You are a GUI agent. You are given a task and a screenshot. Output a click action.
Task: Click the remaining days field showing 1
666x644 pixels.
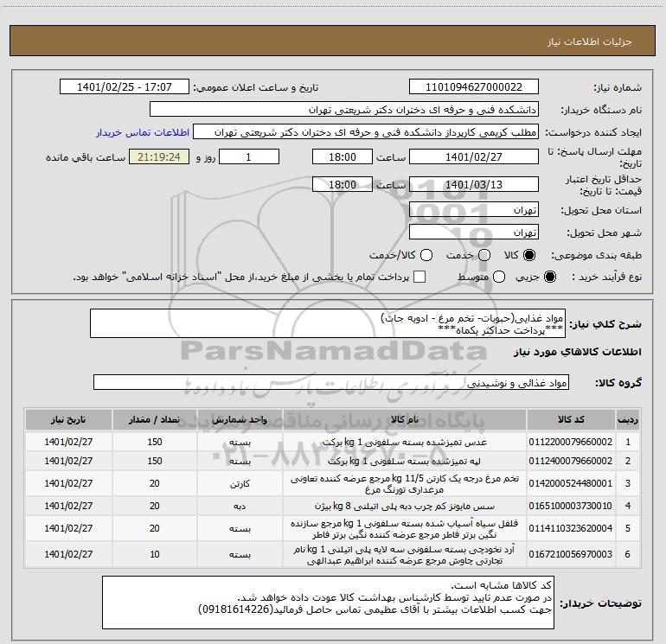click(249, 156)
